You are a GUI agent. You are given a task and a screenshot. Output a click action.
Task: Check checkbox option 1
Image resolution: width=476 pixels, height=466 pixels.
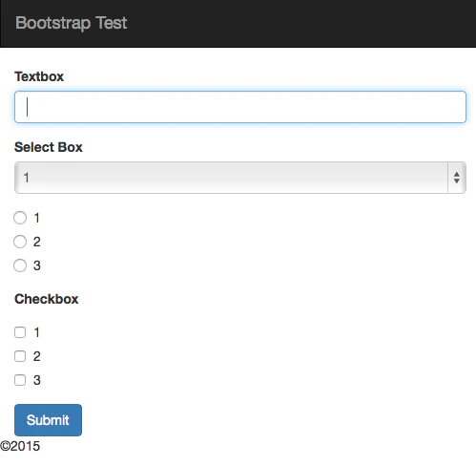[20, 332]
